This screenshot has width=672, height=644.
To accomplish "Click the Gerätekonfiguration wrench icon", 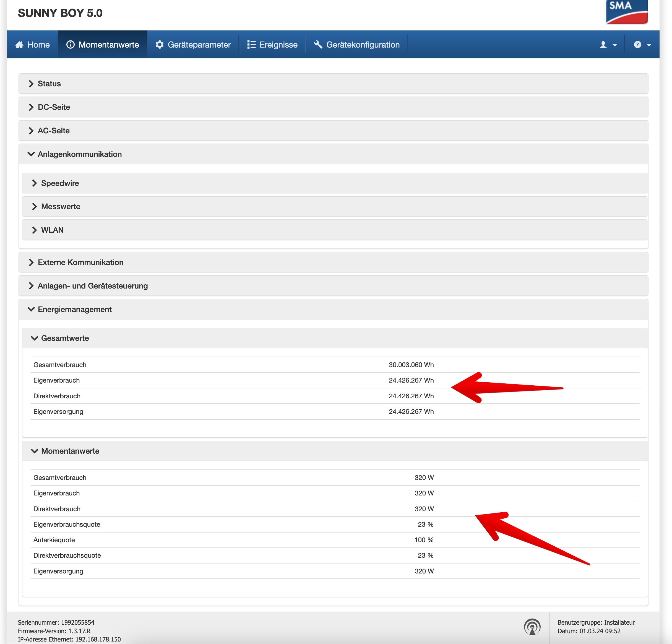I will (318, 45).
